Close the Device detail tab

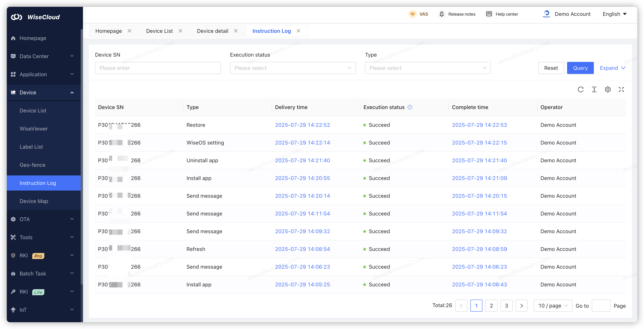[236, 31]
